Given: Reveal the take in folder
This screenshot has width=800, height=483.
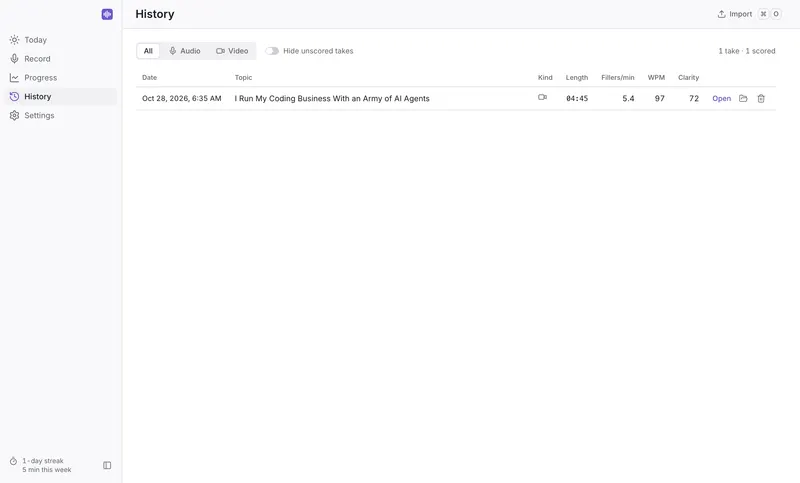Looking at the screenshot, I should [x=743, y=98].
